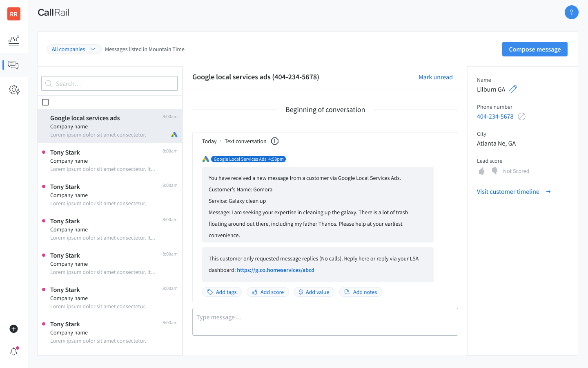Open the analytics chart sidebar icon
588x368 pixels.
pos(14,40)
